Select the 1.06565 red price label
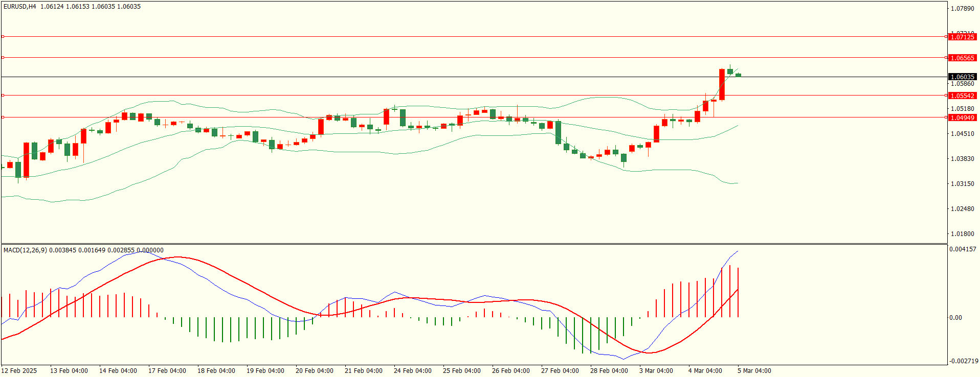Image resolution: width=980 pixels, height=377 pixels. [962, 58]
